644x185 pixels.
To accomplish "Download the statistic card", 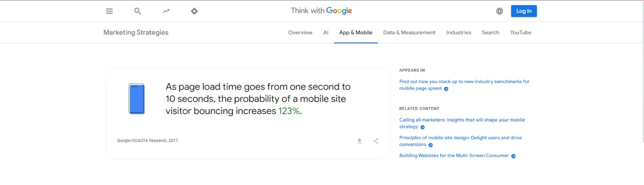I will tap(359, 141).
